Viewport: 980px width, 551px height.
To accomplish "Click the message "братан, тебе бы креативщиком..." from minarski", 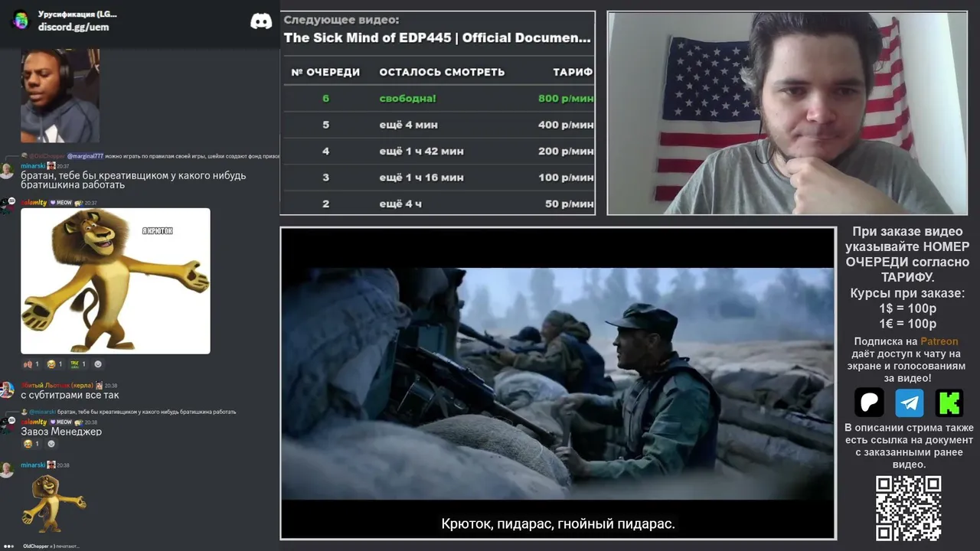I will click(133, 180).
